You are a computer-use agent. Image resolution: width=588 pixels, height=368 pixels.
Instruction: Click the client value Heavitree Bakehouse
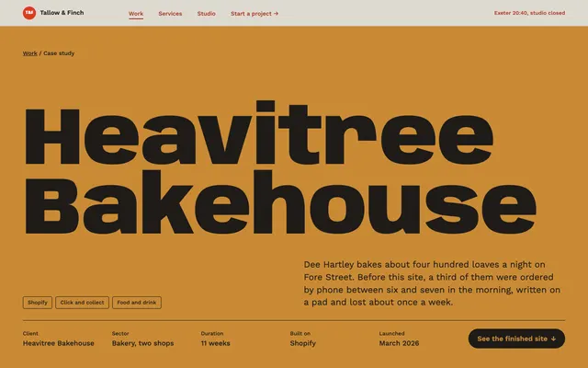pyautogui.click(x=59, y=343)
